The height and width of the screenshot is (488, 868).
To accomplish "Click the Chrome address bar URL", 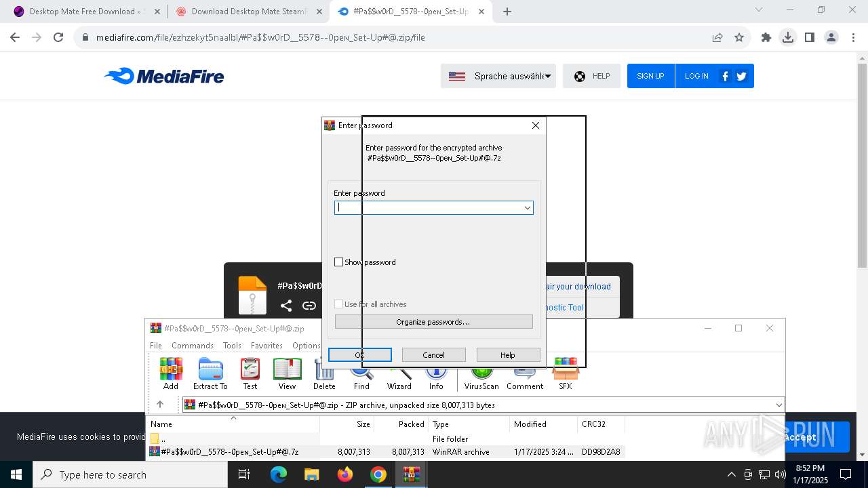I will pyautogui.click(x=260, y=37).
